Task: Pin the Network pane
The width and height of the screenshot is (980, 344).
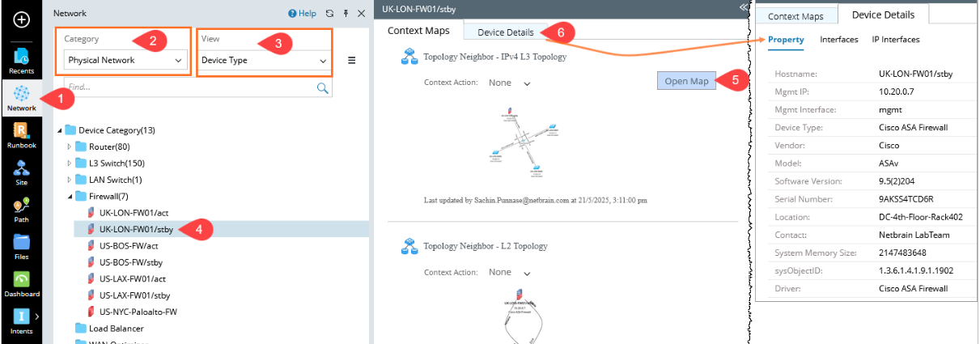Action: [x=346, y=14]
